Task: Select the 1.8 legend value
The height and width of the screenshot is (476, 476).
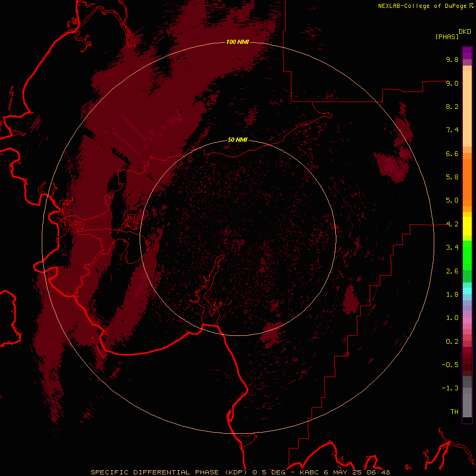Action: pos(452,295)
